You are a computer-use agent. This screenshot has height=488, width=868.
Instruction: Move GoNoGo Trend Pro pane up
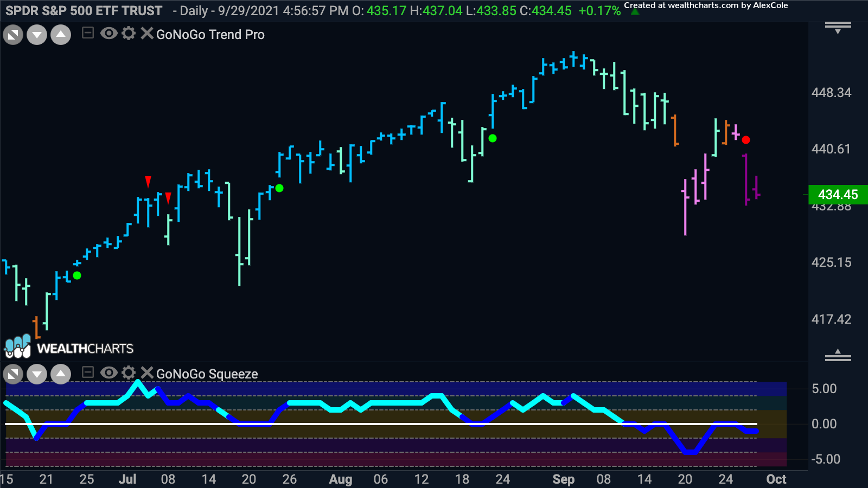[61, 35]
